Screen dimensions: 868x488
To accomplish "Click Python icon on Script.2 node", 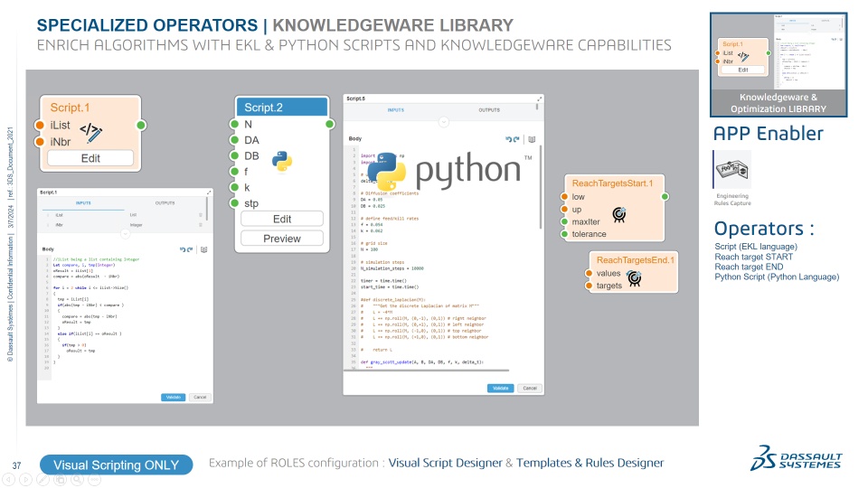I will [x=282, y=162].
